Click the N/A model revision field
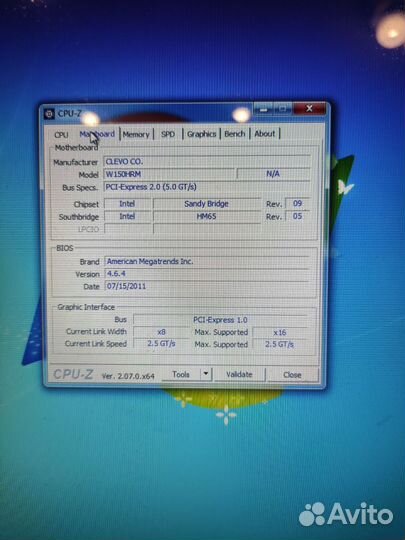405x540 pixels. pos(273,174)
